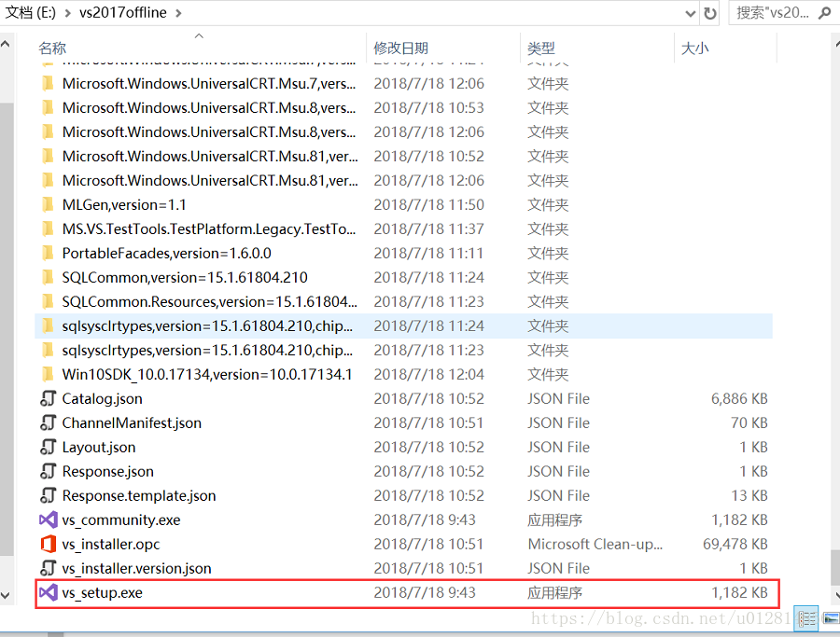
Task: Click the vs_installer.opc Office icon
Action: (49, 544)
